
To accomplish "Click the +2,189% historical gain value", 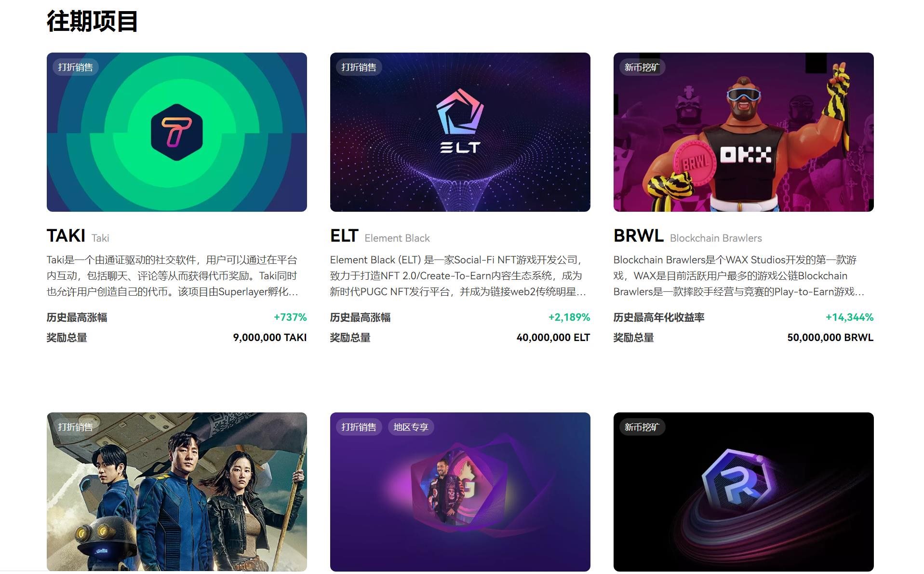I will coord(569,317).
